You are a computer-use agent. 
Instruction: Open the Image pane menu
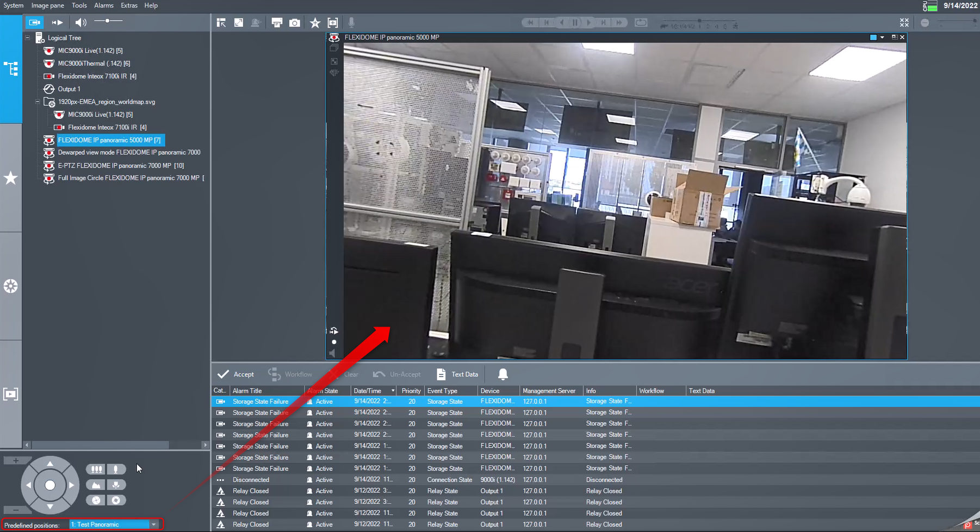point(47,5)
